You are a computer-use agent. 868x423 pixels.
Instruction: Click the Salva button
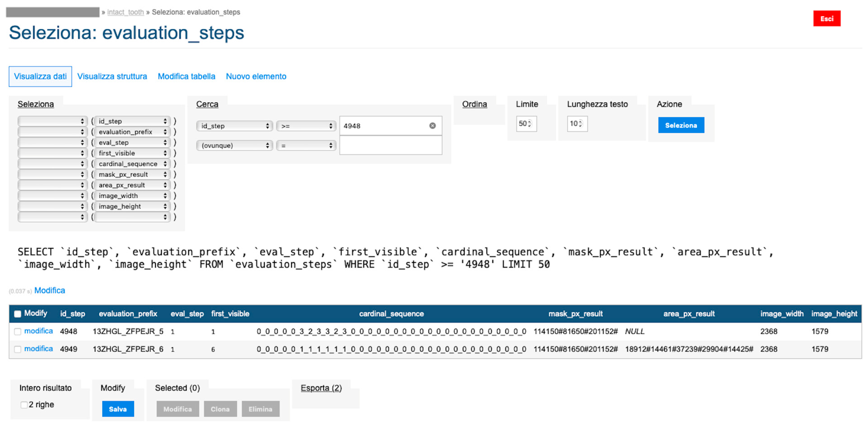pos(118,409)
